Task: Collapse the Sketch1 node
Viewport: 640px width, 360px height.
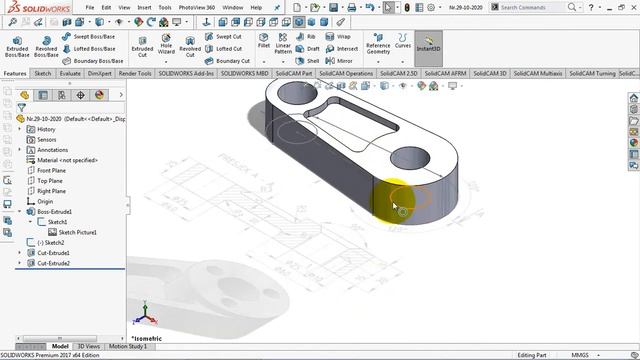Action: pos(30,222)
